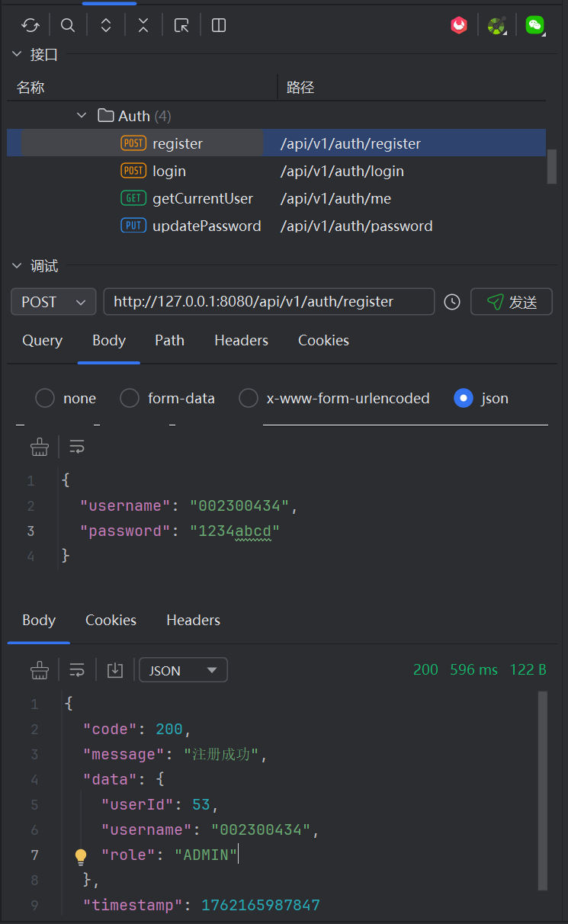This screenshot has width=568, height=924.
Task: Open the response Headers tab
Action: 193,620
